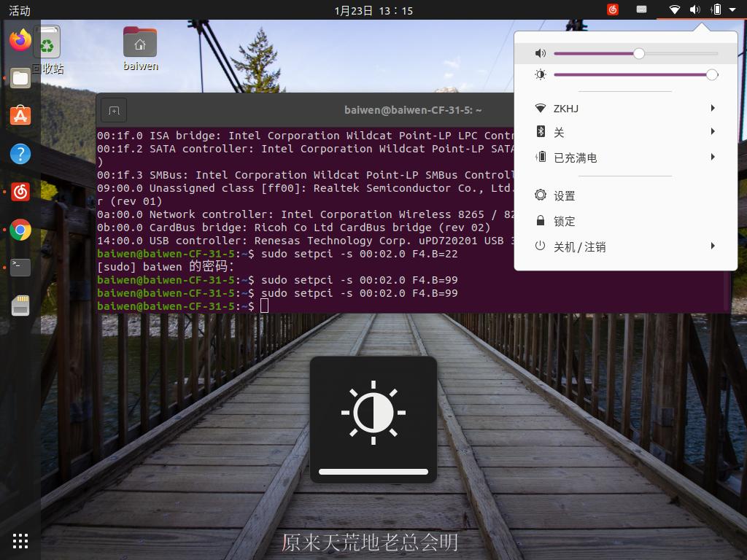Adjust the volume slider
This screenshot has width=747, height=560.
pos(638,53)
